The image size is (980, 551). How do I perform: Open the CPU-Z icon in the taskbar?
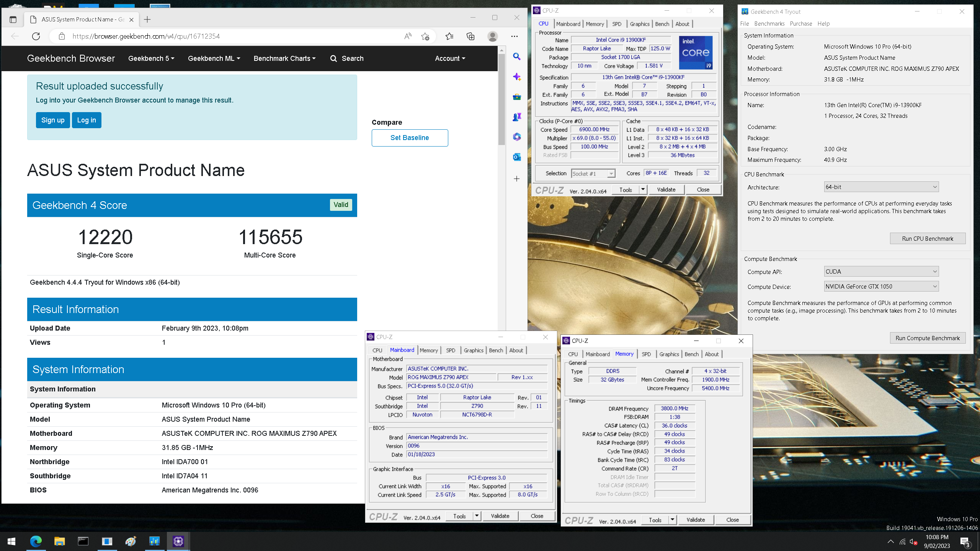(178, 541)
